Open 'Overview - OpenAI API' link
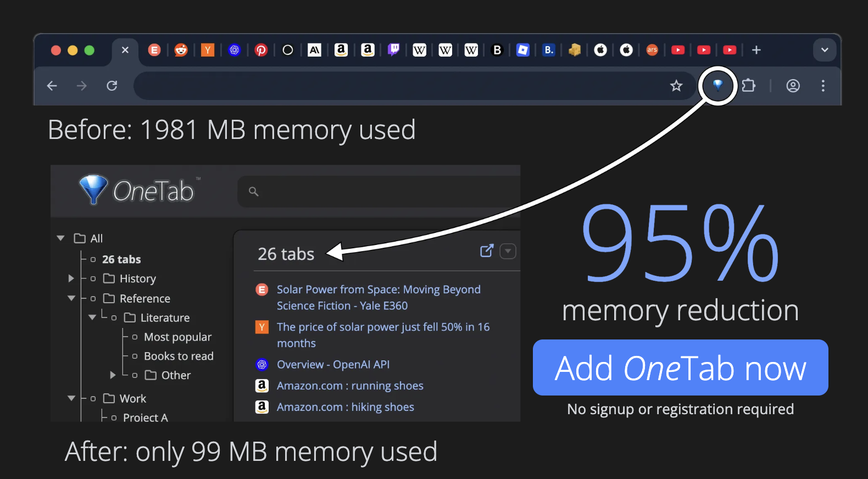This screenshot has height=479, width=868. [333, 364]
